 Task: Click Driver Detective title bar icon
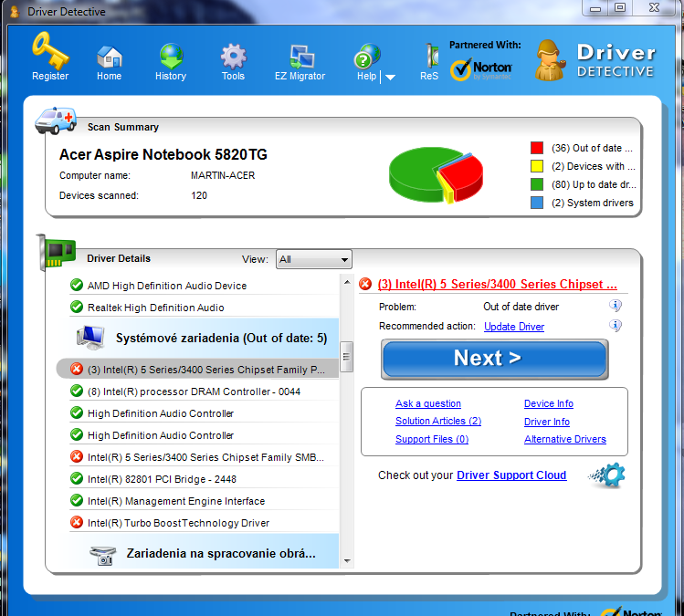15,11
